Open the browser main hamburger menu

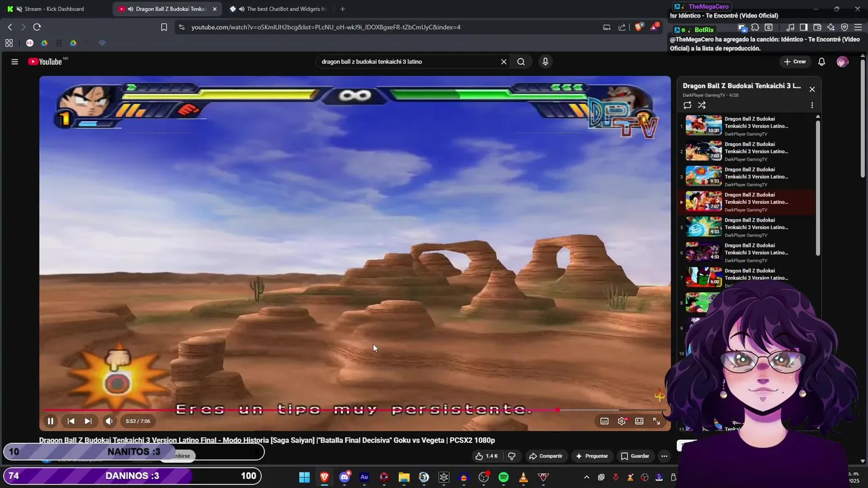(x=858, y=28)
